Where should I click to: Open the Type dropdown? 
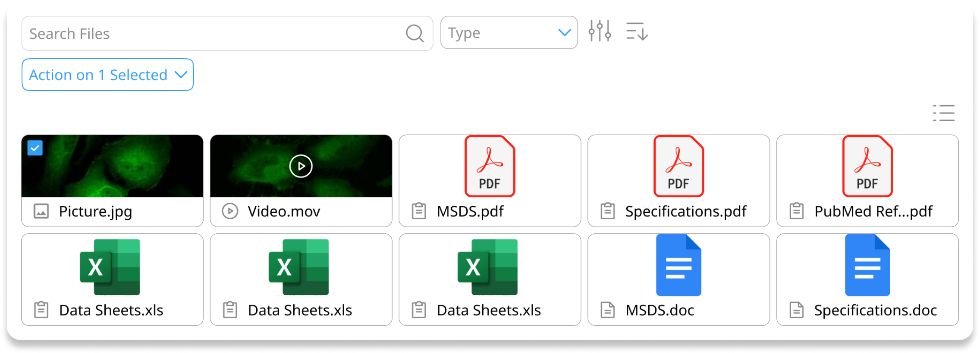pyautogui.click(x=509, y=33)
